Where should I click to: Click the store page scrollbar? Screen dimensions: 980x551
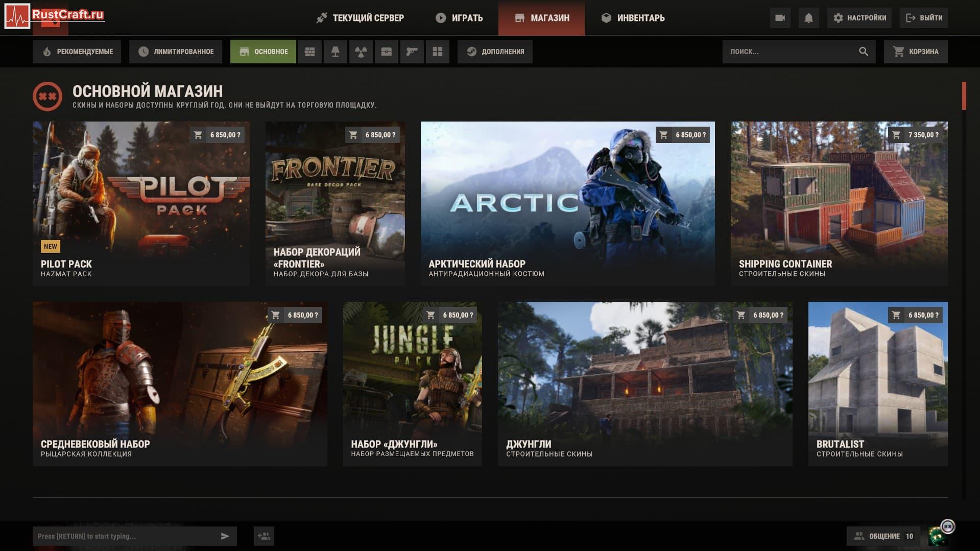pyautogui.click(x=964, y=95)
